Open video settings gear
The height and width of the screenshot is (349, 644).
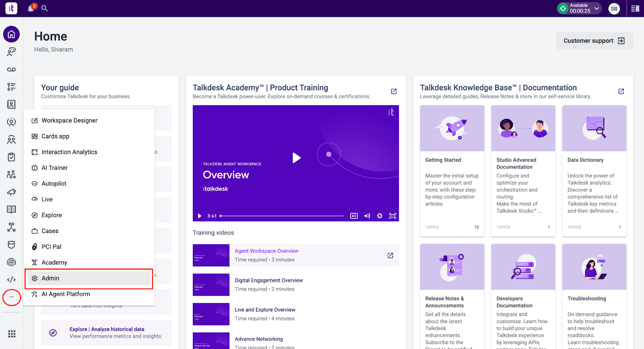(x=380, y=216)
